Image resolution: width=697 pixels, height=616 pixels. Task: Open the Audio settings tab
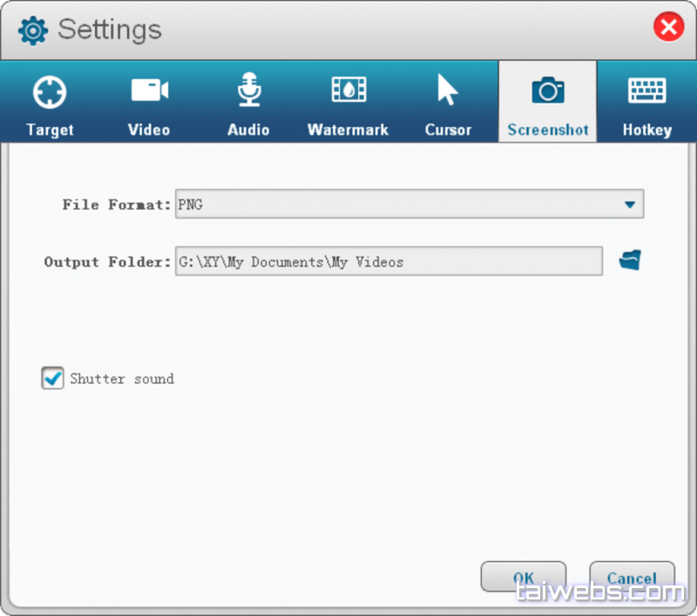[x=248, y=102]
